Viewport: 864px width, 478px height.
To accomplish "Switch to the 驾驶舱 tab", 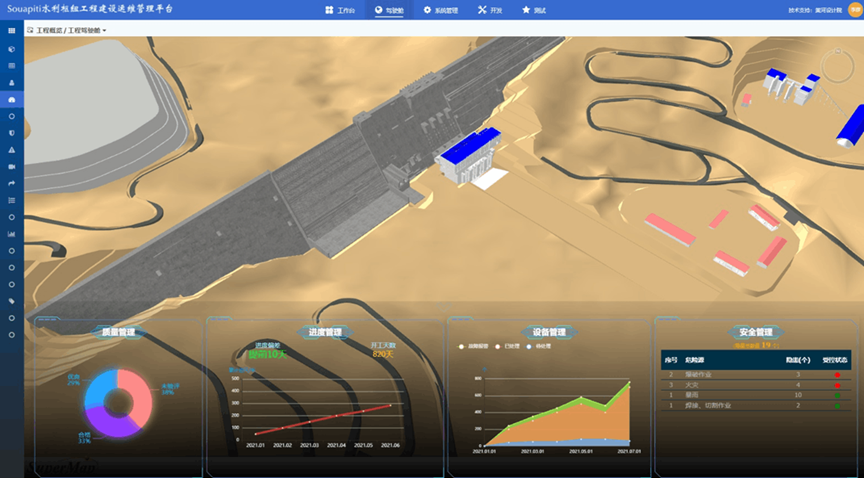I will 389,10.
